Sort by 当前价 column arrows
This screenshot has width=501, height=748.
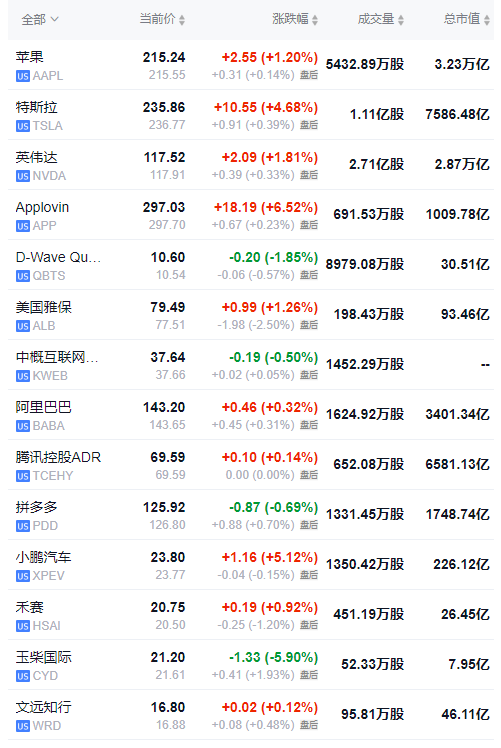point(182,20)
